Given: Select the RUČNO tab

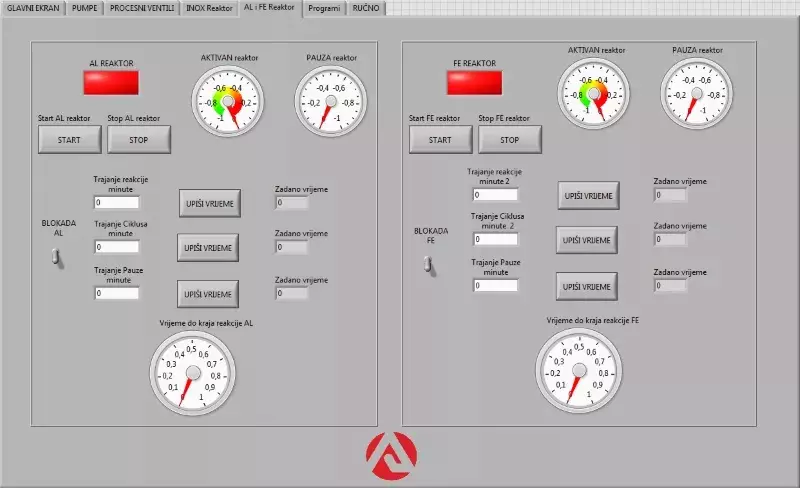Looking at the screenshot, I should 365,8.
